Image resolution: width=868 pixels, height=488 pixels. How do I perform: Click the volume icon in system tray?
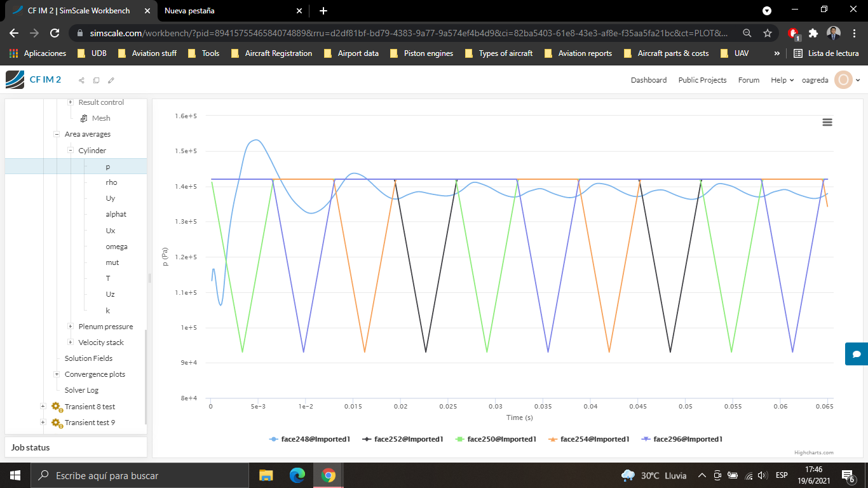tap(763, 475)
